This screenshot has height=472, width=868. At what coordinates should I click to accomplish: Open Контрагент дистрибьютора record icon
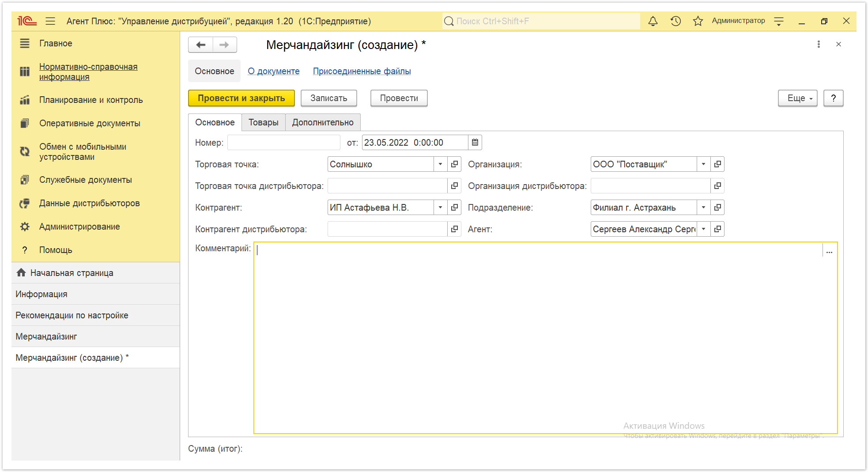point(454,229)
